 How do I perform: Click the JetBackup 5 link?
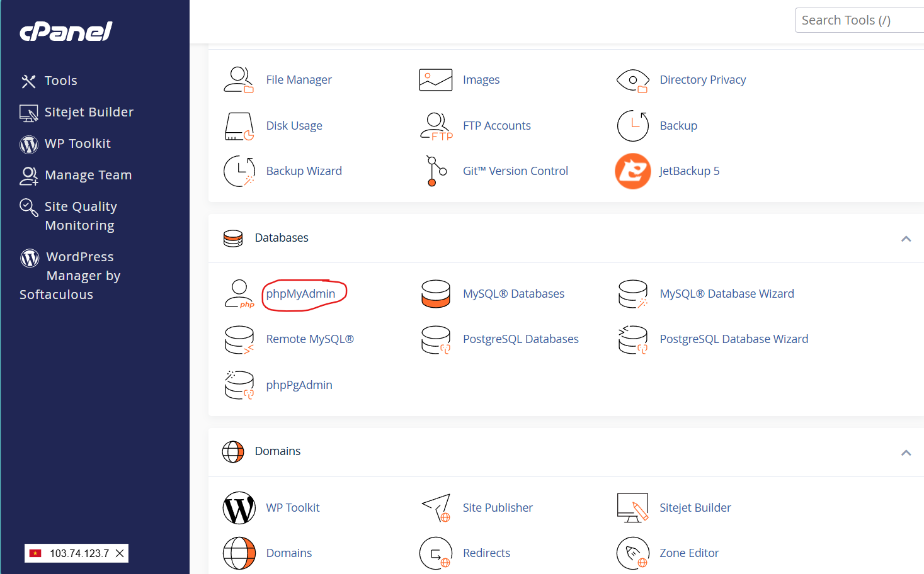pyautogui.click(x=689, y=171)
